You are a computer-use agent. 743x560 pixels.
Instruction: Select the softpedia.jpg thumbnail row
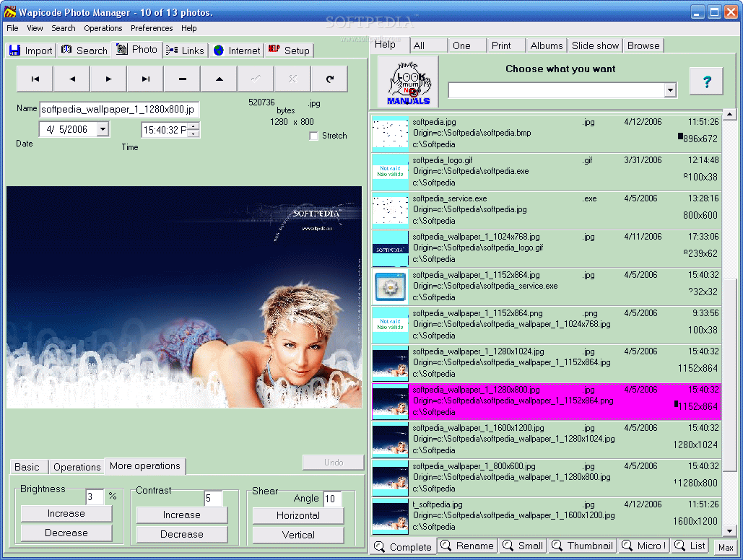tap(547, 133)
